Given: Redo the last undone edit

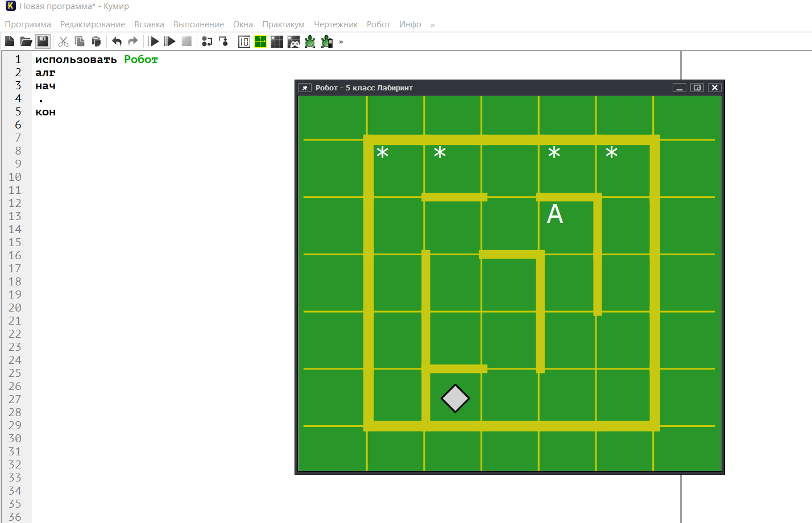Looking at the screenshot, I should pos(133,41).
